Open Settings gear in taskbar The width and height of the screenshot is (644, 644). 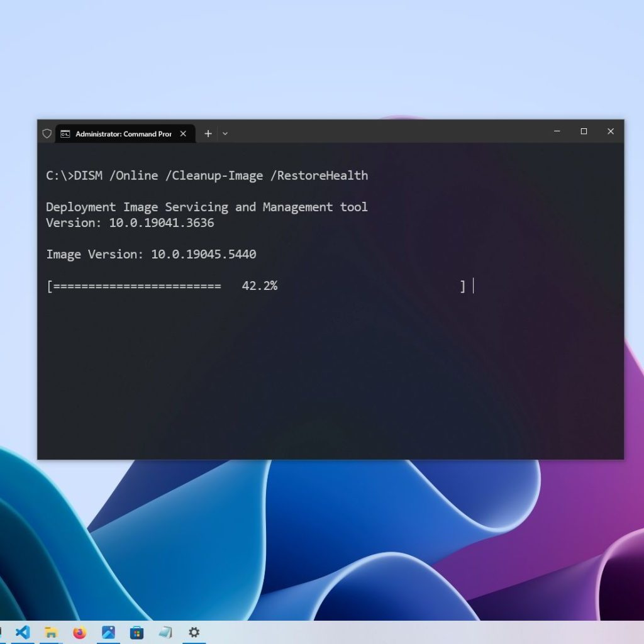194,632
